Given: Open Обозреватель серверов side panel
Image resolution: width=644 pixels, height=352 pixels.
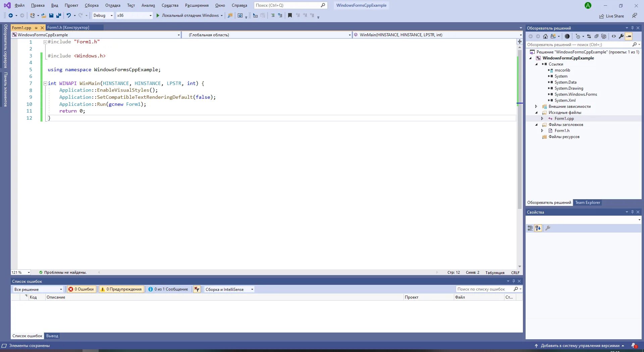Looking at the screenshot, I should tap(6, 46).
